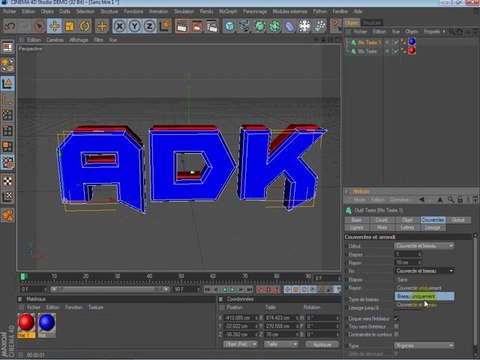
Task: Select the live selection arrow tool
Action: point(40,26)
